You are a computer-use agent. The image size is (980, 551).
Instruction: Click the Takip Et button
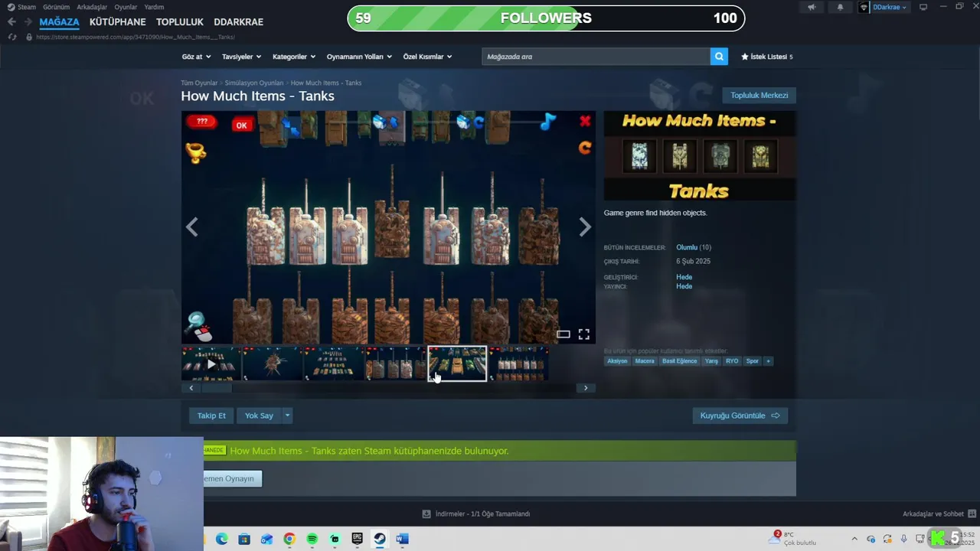[211, 416]
